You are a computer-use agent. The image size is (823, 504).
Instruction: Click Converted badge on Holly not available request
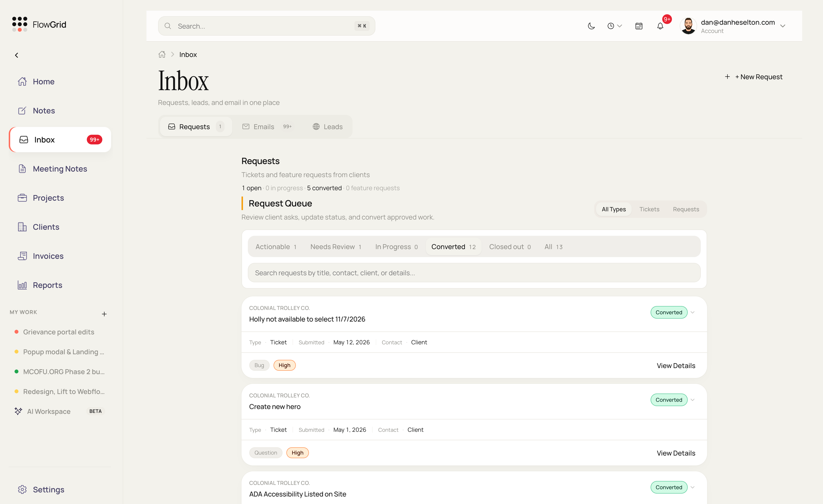click(x=669, y=312)
